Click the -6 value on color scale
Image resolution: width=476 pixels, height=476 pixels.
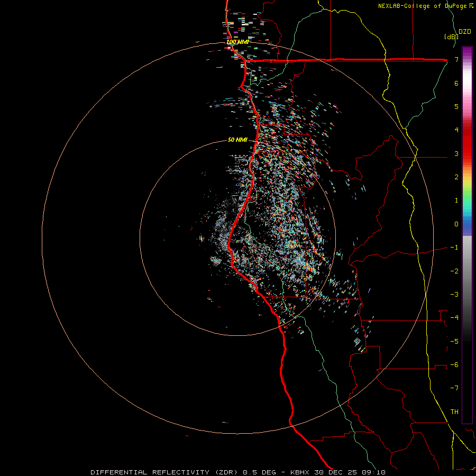click(454, 365)
